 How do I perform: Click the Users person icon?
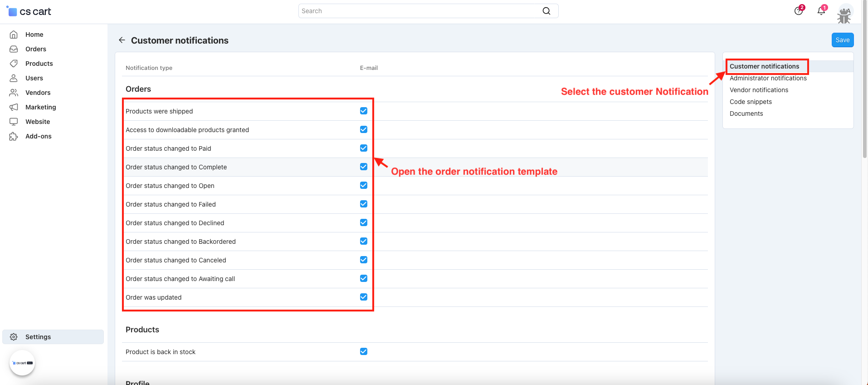(14, 78)
